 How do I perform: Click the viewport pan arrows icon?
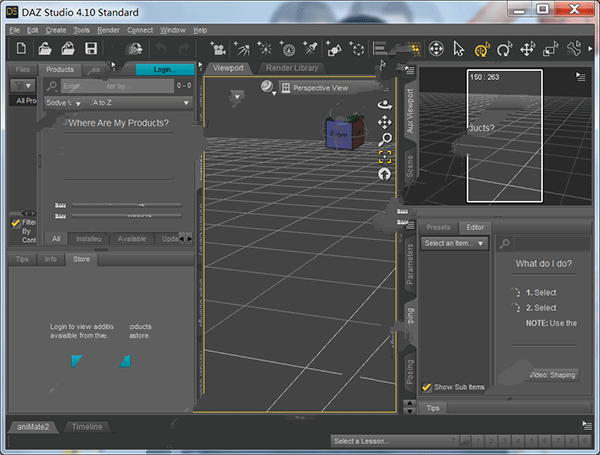pos(385,122)
